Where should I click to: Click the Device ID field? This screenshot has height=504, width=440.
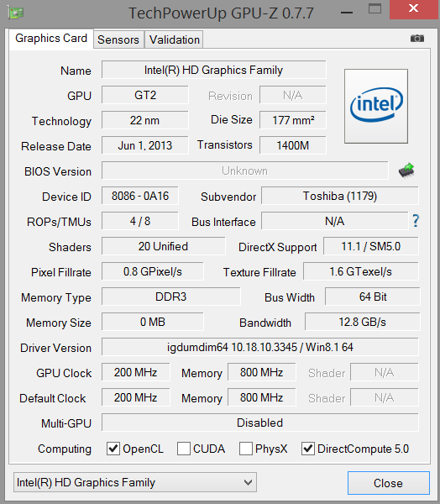tap(140, 196)
